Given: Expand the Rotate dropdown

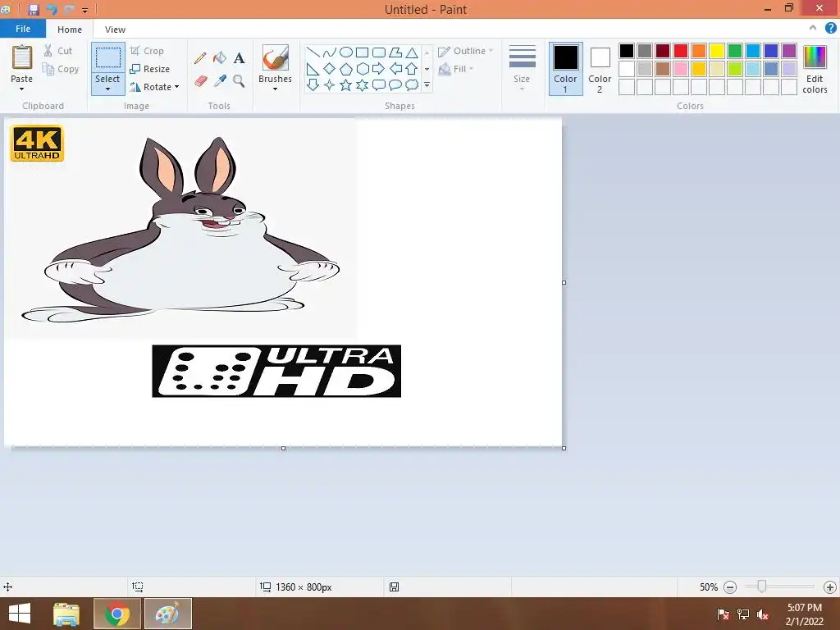Looking at the screenshot, I should pos(177,87).
